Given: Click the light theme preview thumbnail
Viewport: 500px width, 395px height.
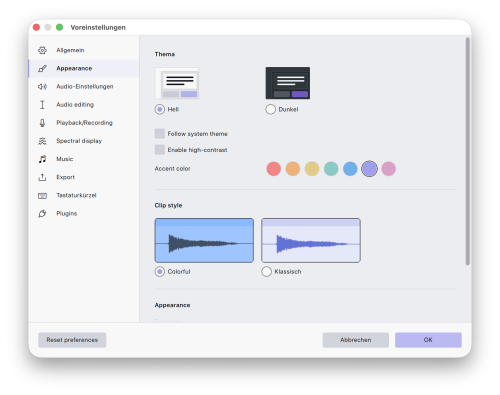Looking at the screenshot, I should tap(177, 83).
